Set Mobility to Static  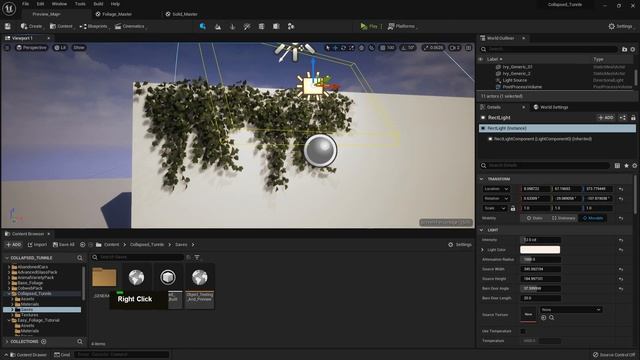(x=534, y=218)
